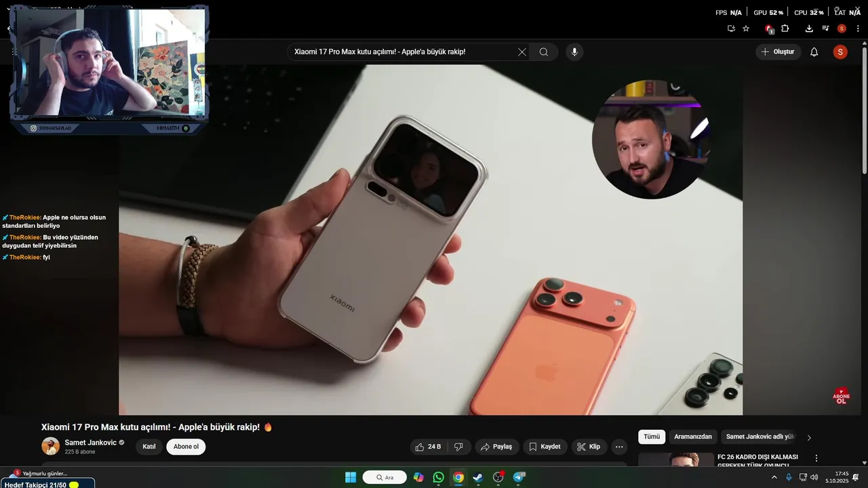Open media controls in browser toolbar

click(825, 28)
